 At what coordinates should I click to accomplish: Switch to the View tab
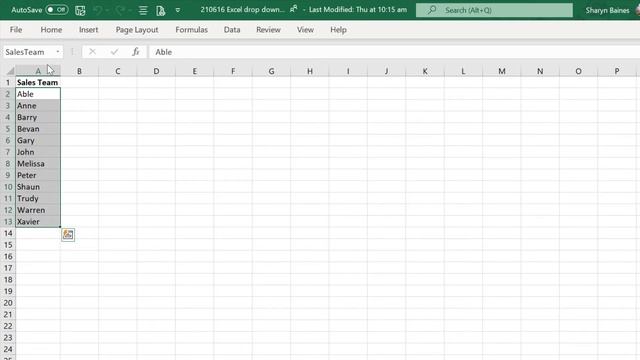pyautogui.click(x=305, y=30)
